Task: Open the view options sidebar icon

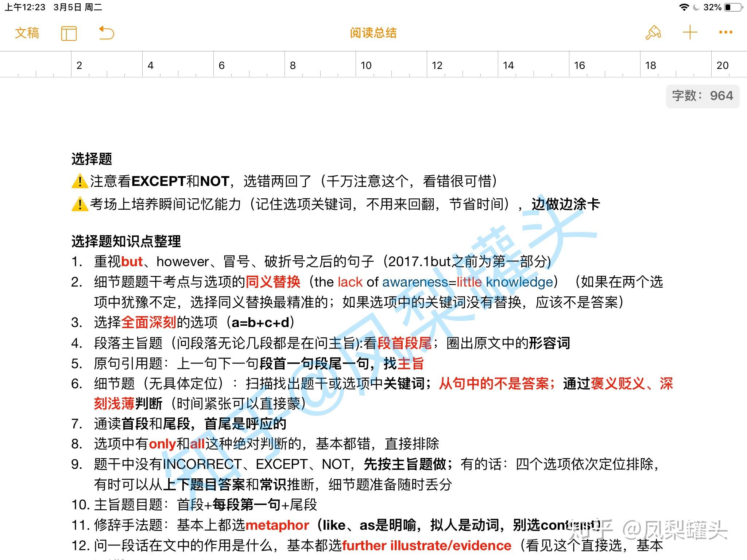Action: click(x=69, y=33)
